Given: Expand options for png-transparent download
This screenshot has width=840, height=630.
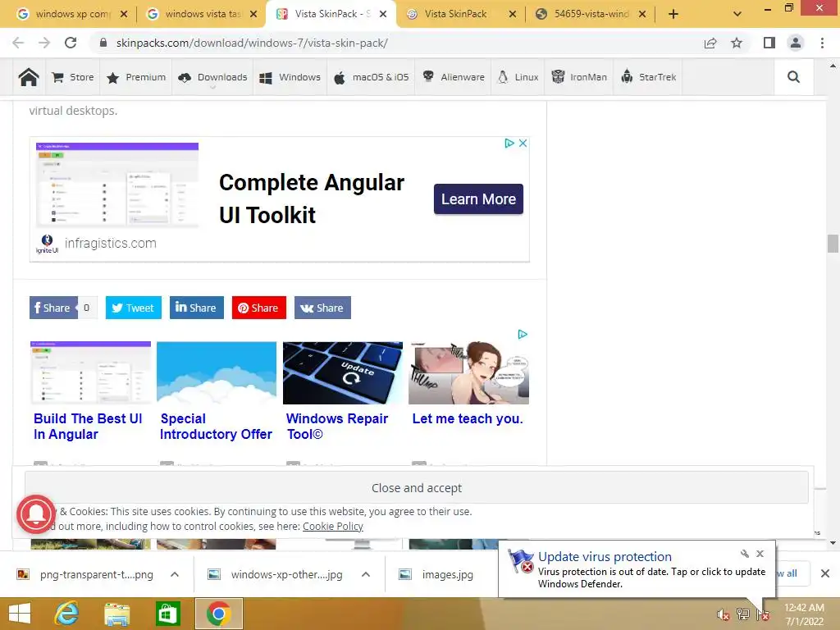Looking at the screenshot, I should pyautogui.click(x=175, y=574).
